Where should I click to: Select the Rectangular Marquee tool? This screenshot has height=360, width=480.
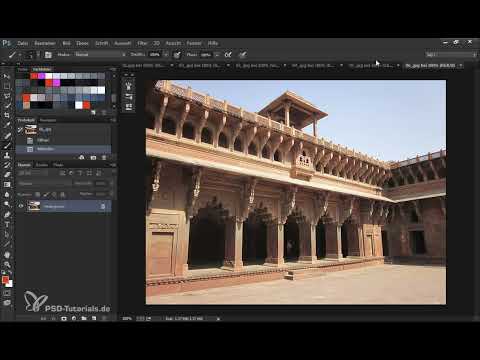[x=7, y=86]
